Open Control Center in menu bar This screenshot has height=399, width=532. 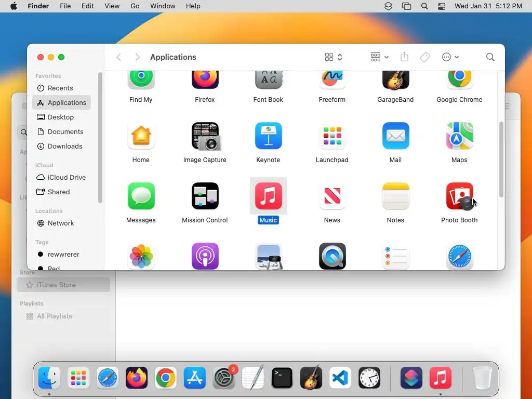pyautogui.click(x=442, y=6)
